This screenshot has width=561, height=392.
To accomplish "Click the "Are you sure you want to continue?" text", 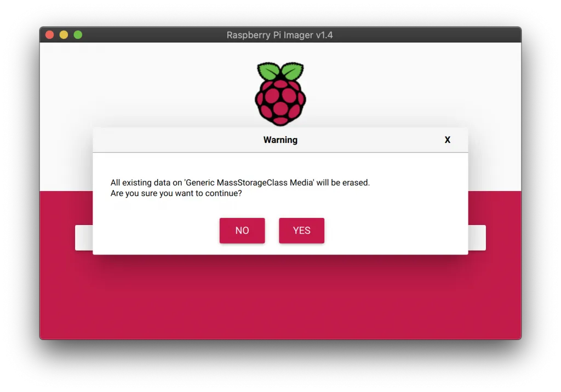I will click(176, 193).
